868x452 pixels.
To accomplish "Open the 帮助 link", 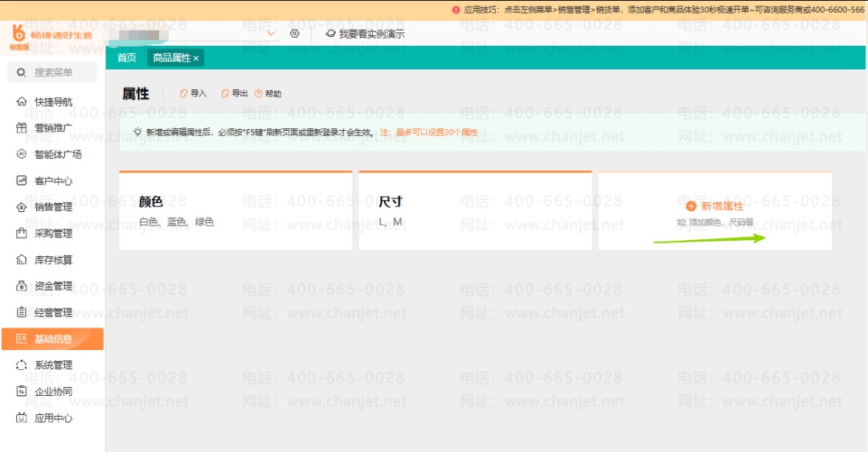I will pyautogui.click(x=268, y=93).
